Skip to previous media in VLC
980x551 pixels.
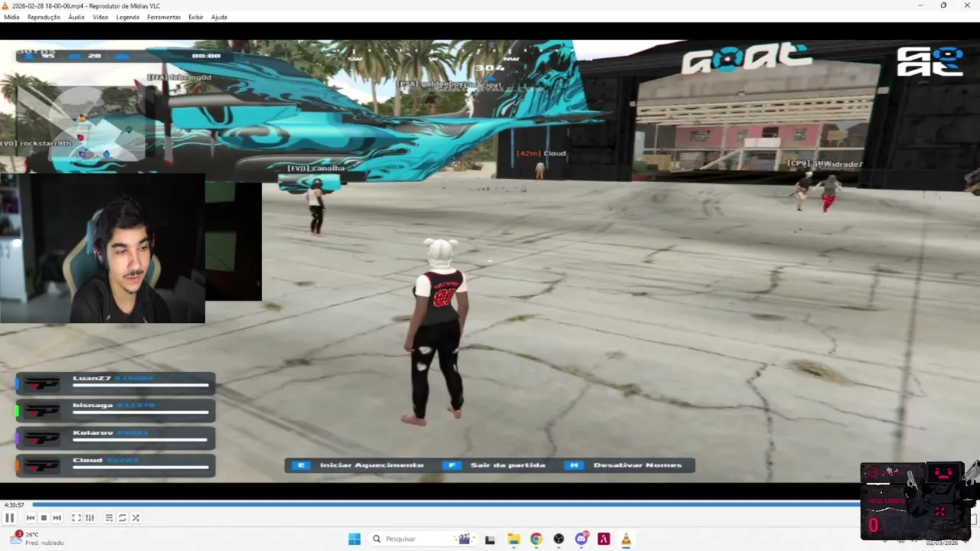click(31, 518)
